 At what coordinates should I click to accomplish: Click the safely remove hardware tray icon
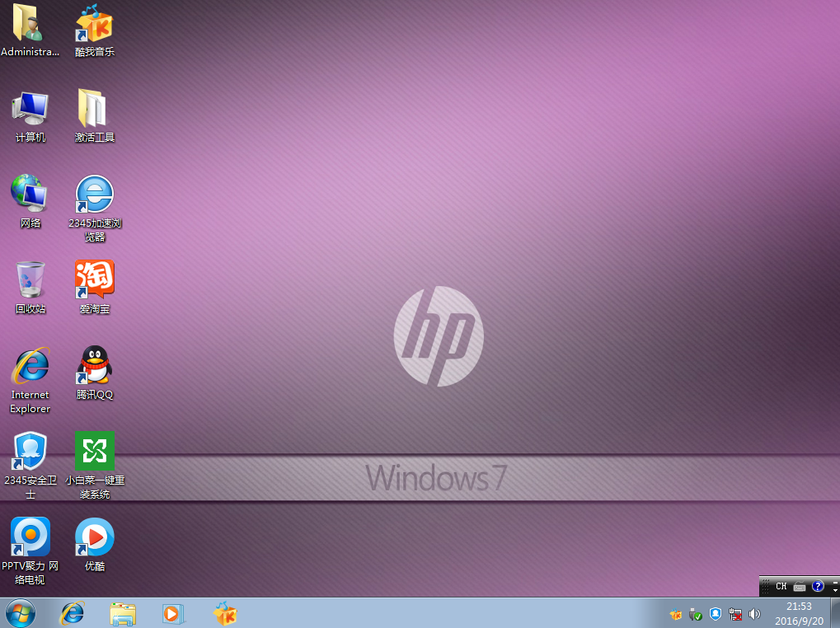coord(696,615)
